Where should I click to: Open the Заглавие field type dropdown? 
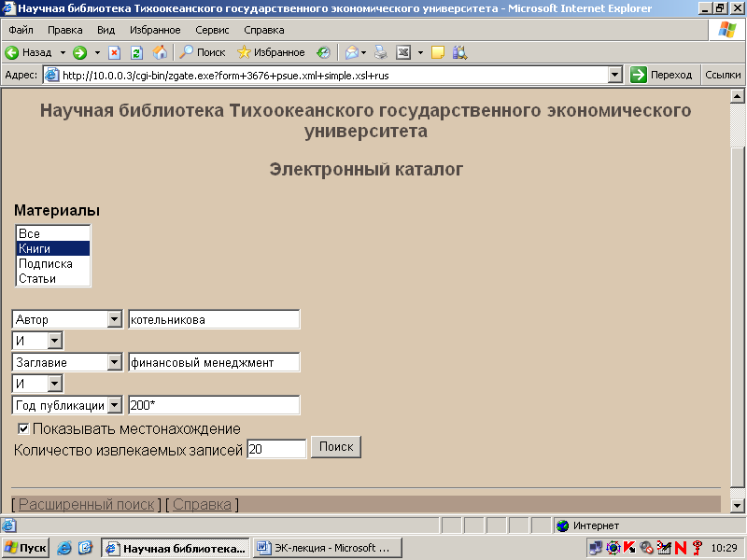(114, 362)
